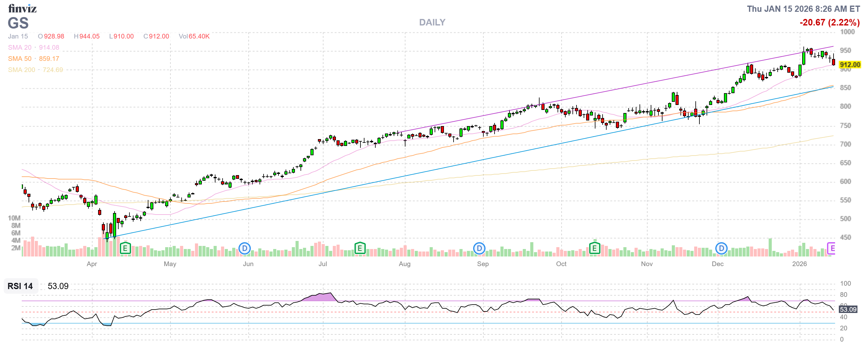Click the RSI 14 indicator label
The width and height of the screenshot is (868, 349).
tap(20, 286)
